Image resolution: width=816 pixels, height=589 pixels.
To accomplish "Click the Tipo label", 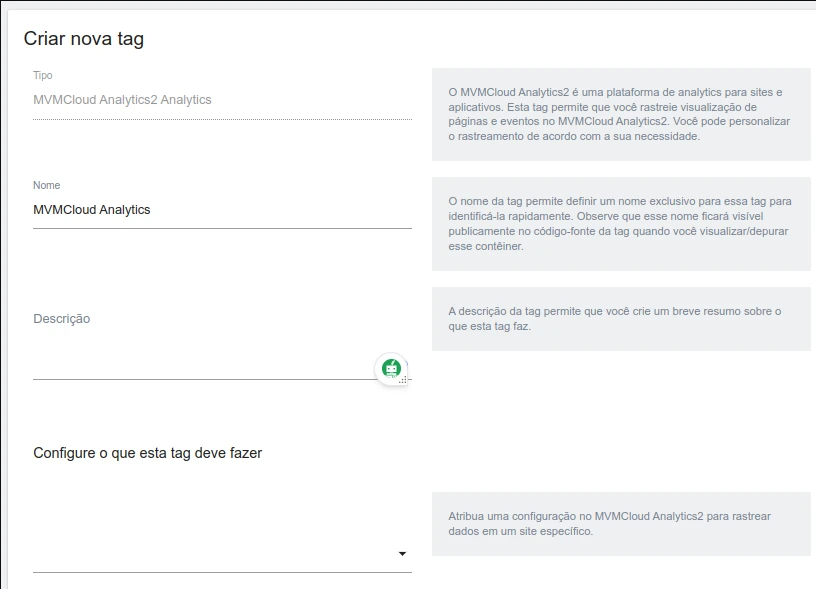I will 43,75.
